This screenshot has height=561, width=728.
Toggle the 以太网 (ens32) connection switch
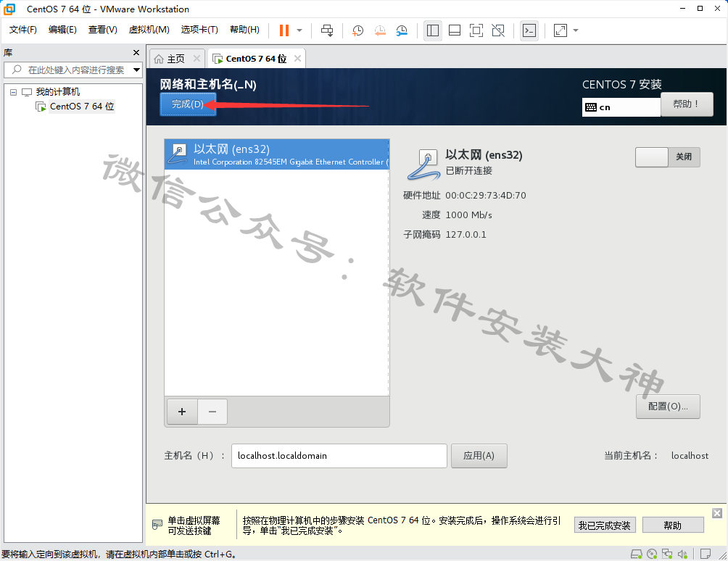(667, 157)
